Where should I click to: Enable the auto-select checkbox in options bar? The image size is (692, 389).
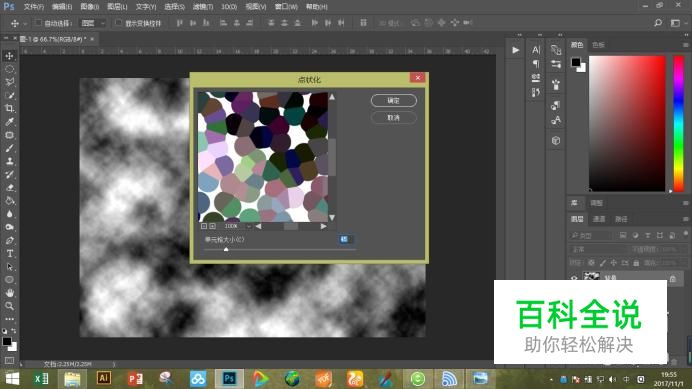point(38,23)
